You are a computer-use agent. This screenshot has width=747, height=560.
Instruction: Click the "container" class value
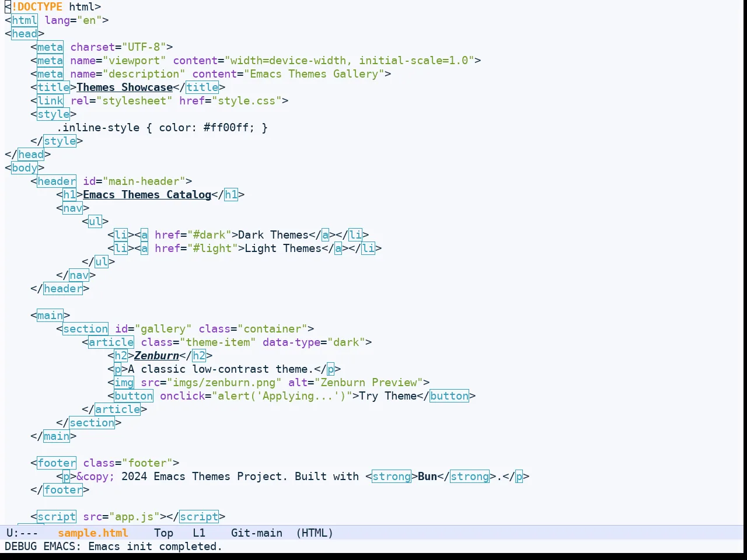[273, 329]
